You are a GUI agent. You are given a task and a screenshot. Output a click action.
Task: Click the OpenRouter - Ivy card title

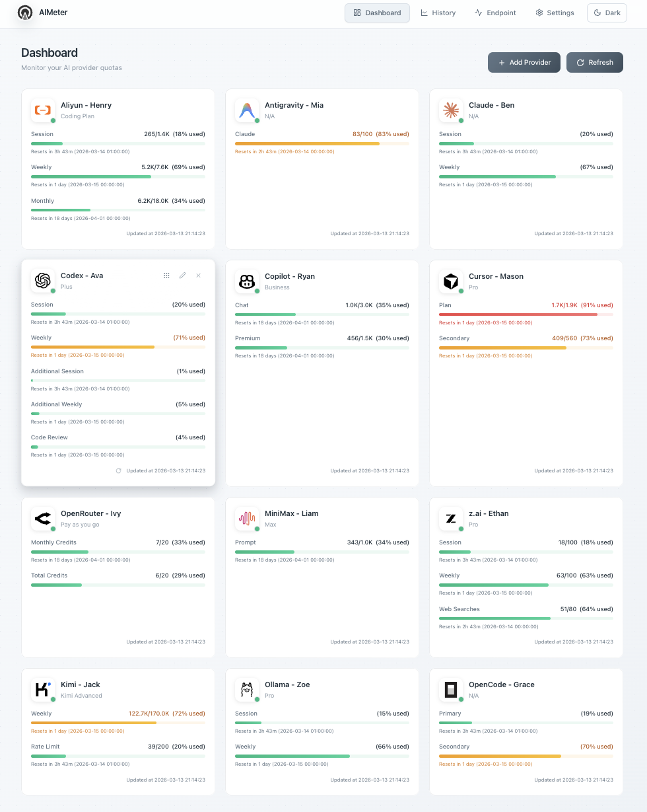[90, 513]
